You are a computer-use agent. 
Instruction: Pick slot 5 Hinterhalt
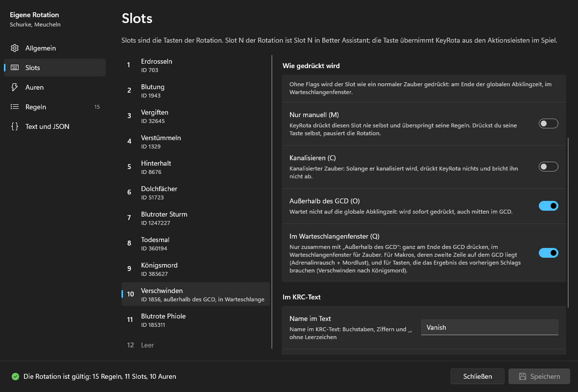tap(195, 167)
